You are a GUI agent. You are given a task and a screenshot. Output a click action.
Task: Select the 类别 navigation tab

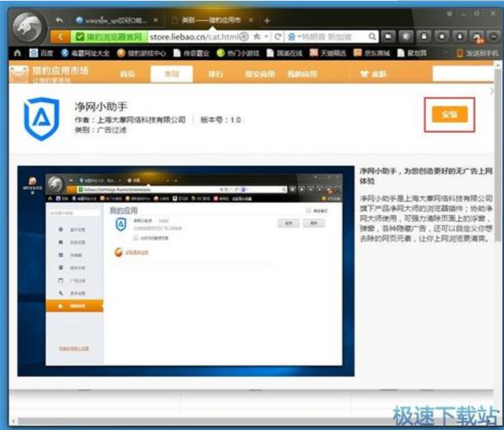(172, 74)
